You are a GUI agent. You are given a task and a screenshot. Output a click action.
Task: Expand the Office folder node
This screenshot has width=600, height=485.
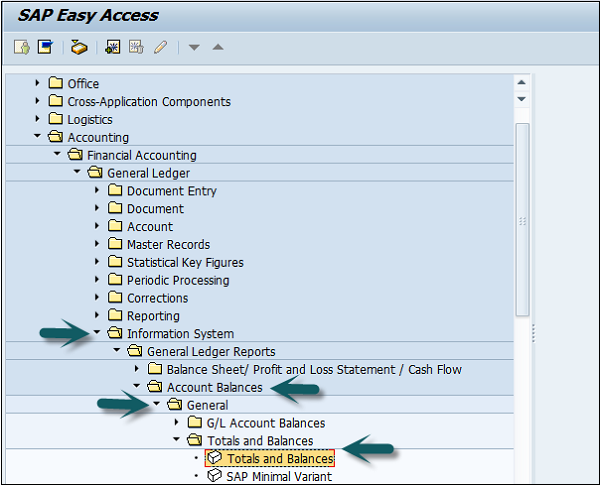pos(38,83)
